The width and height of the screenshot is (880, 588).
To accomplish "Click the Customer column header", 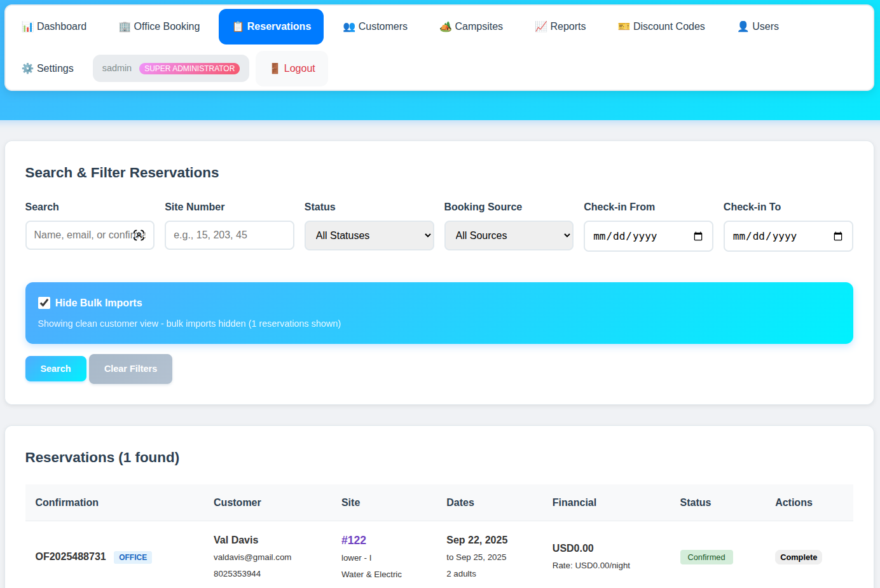I will point(237,503).
